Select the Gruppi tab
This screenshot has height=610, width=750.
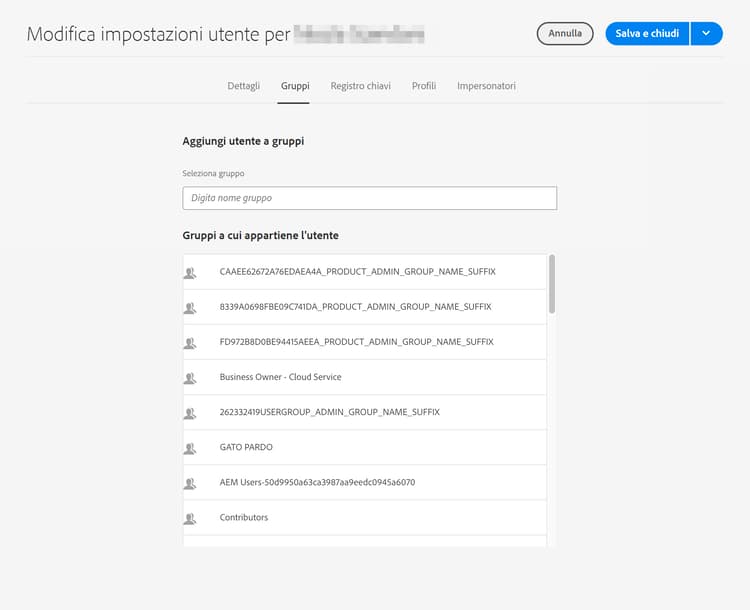pyautogui.click(x=295, y=86)
